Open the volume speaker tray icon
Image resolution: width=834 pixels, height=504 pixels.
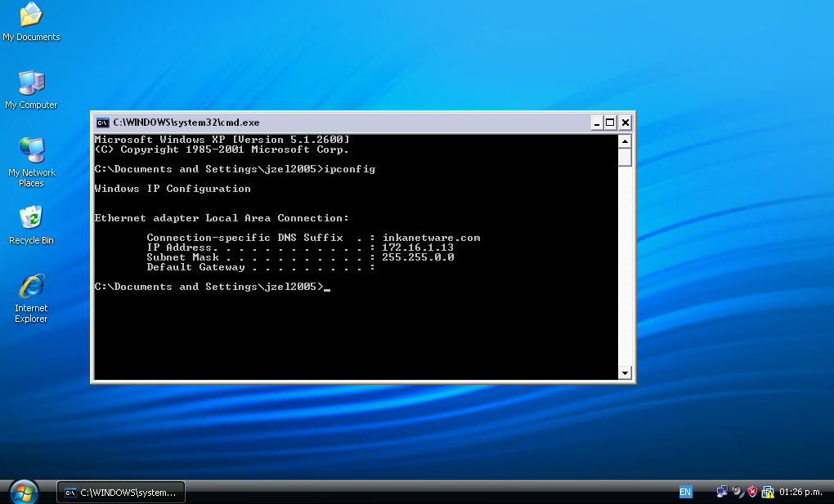738,492
